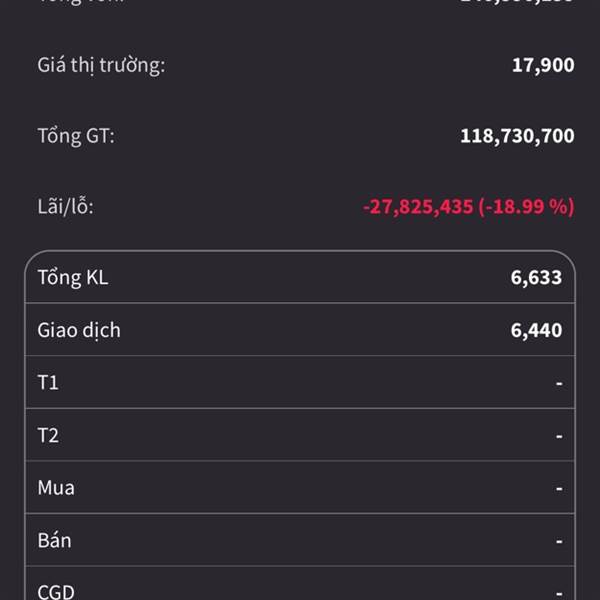
Task: Tap the Giao dịch row label
Action: 79,330
